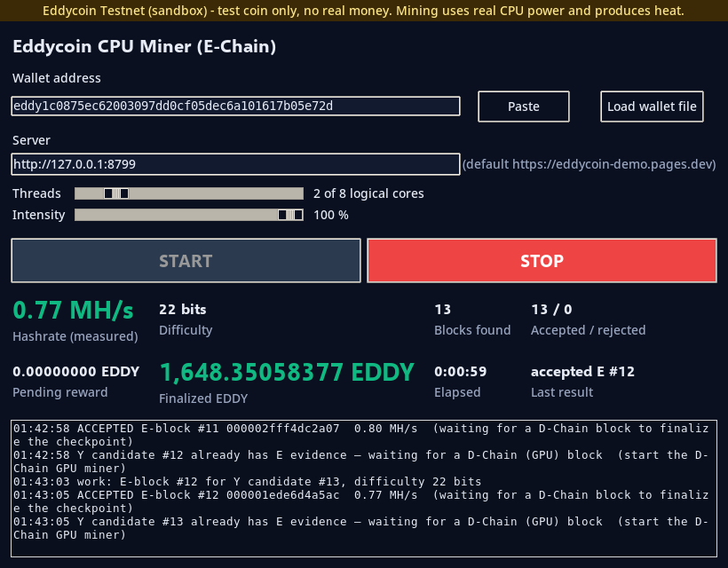Click the 1,648.35058377 EDDY finalized amount
The height and width of the screenshot is (568, 728).
(x=287, y=372)
